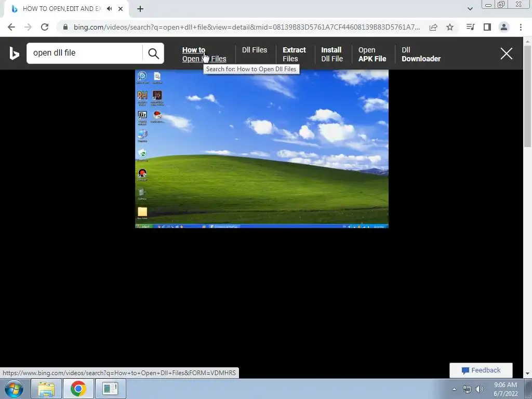The width and height of the screenshot is (532, 399).
Task: Bookmark this page with the star
Action: pos(450,27)
